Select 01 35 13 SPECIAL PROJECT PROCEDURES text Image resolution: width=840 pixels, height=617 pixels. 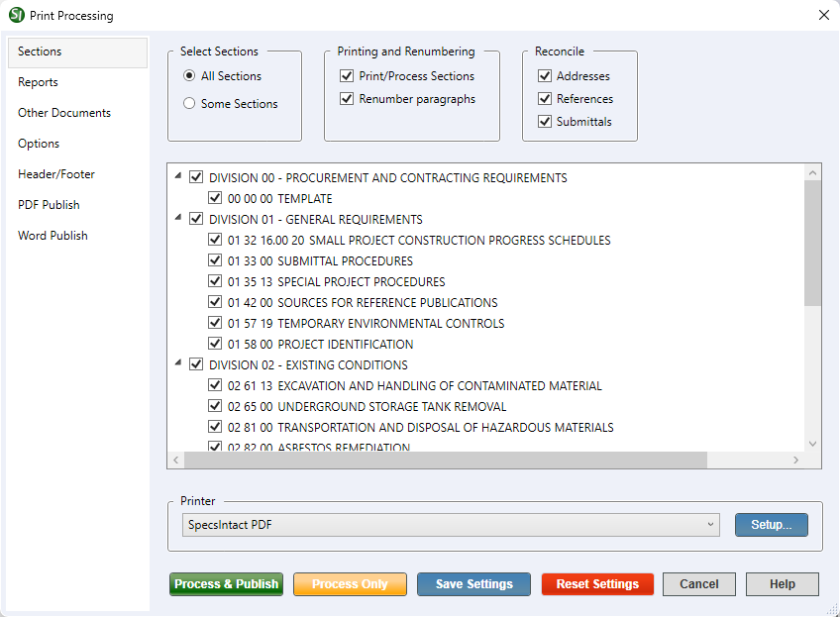tap(336, 282)
